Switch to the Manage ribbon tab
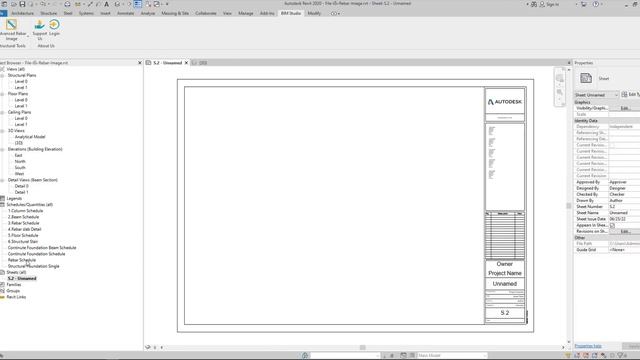 point(246,13)
